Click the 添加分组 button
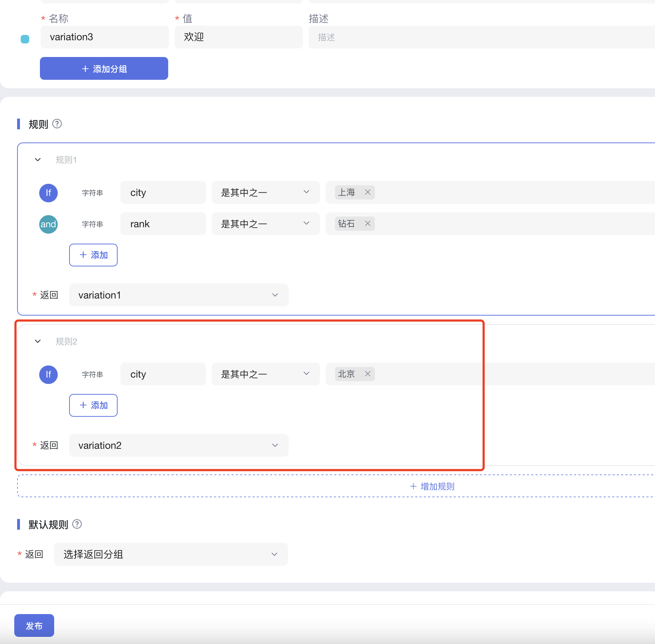655x644 pixels. pos(104,68)
